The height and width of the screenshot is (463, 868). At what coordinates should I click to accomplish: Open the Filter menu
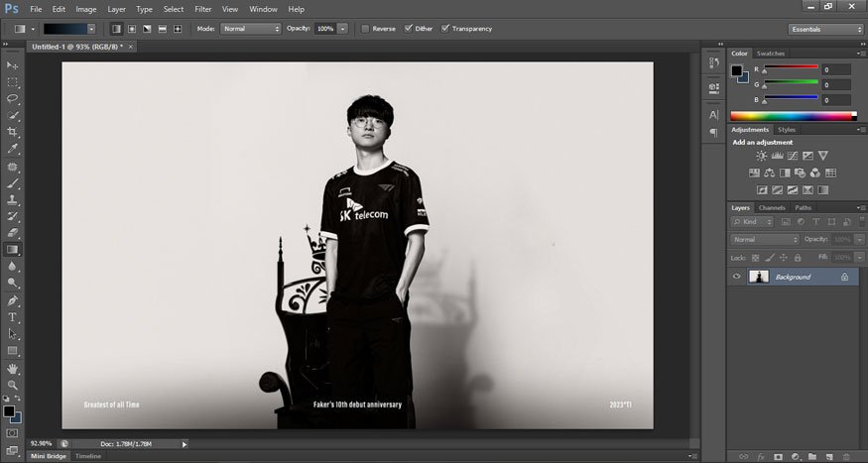click(203, 9)
